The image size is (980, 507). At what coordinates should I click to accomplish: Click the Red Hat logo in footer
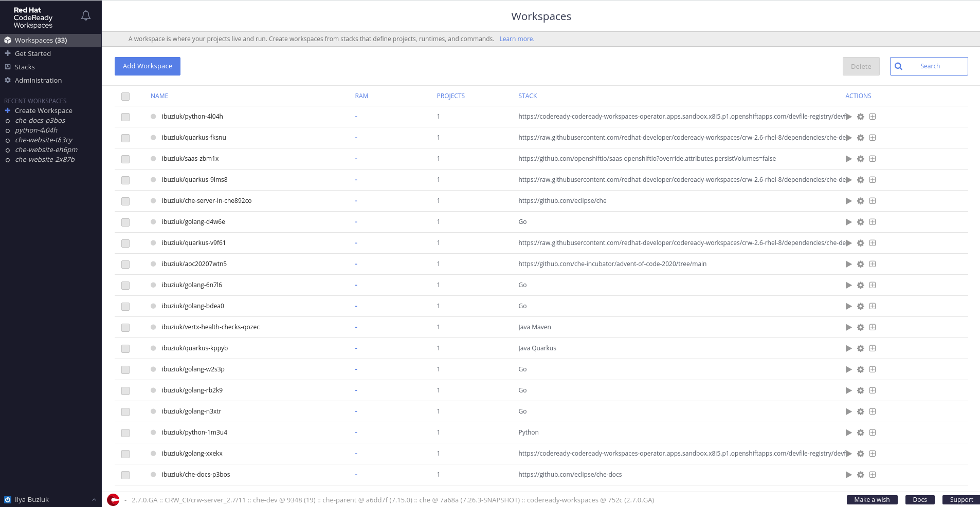(113, 499)
